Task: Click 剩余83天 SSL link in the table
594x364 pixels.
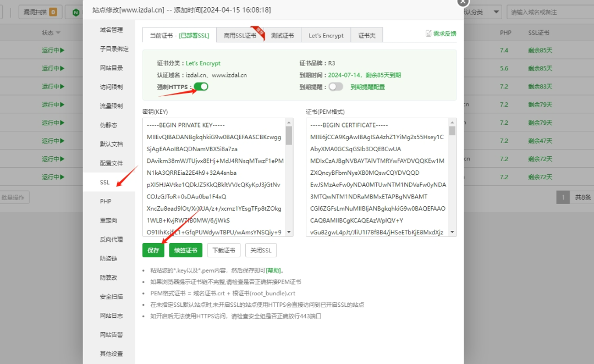Action: [540, 86]
